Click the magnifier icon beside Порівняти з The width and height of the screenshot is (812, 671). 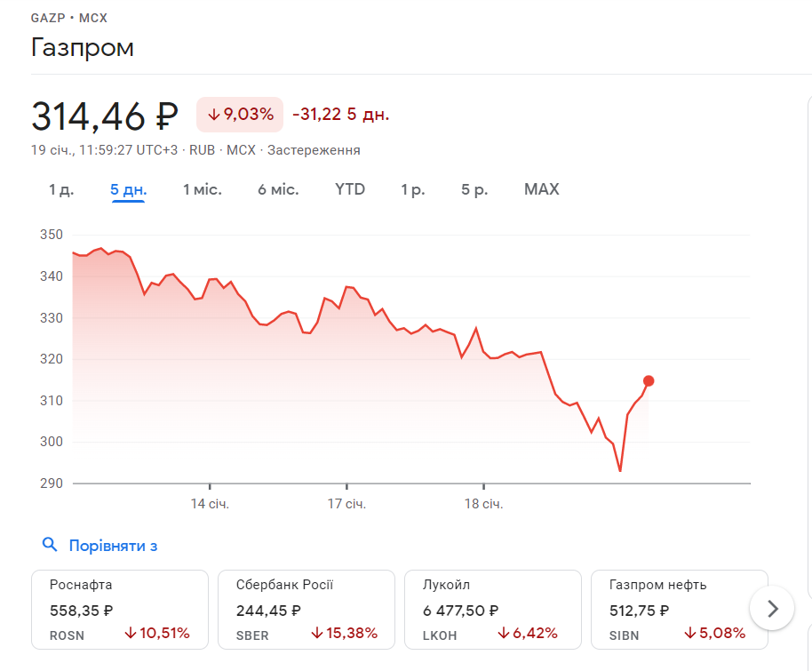coord(50,545)
